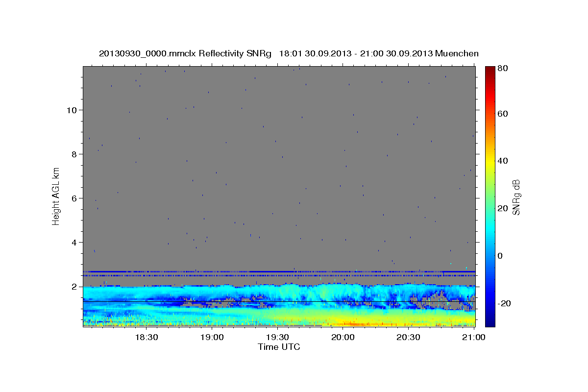
Task: Click the 'SNRg dB' colorbar label
Action: [516, 197]
